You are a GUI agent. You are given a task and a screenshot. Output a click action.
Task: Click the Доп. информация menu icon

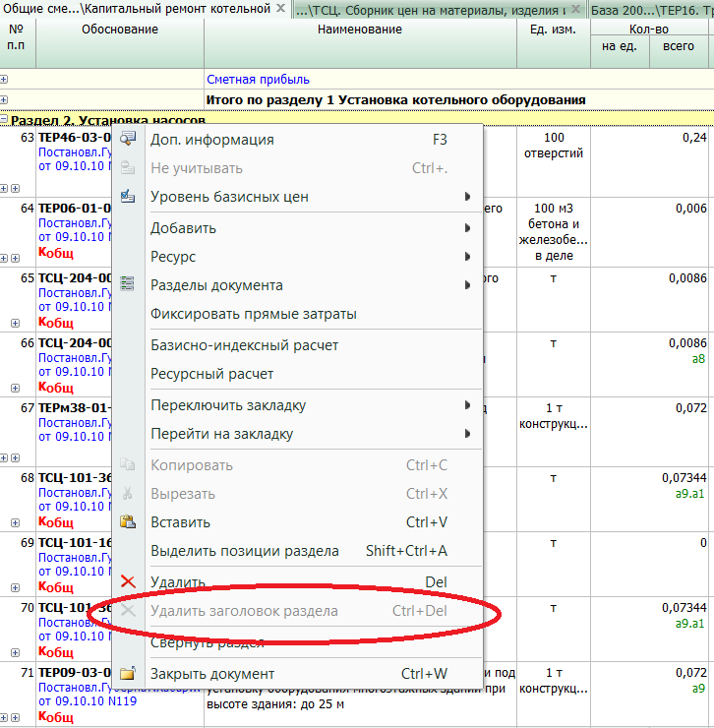[x=127, y=140]
